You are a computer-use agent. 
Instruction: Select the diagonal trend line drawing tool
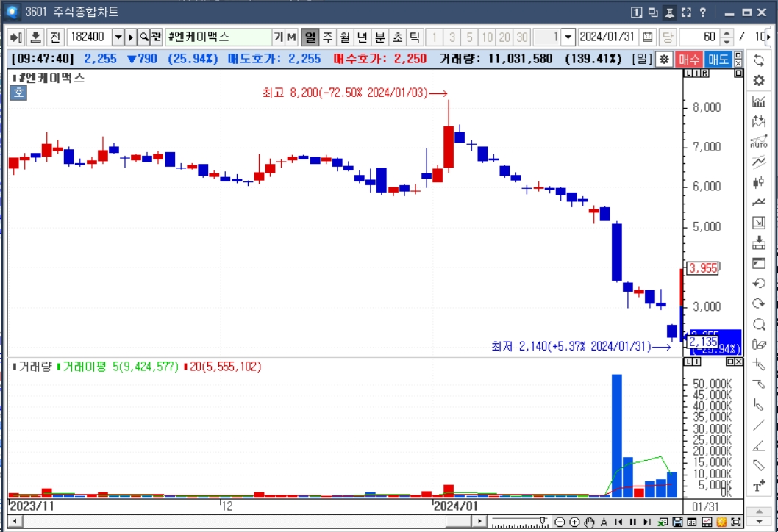tap(759, 425)
